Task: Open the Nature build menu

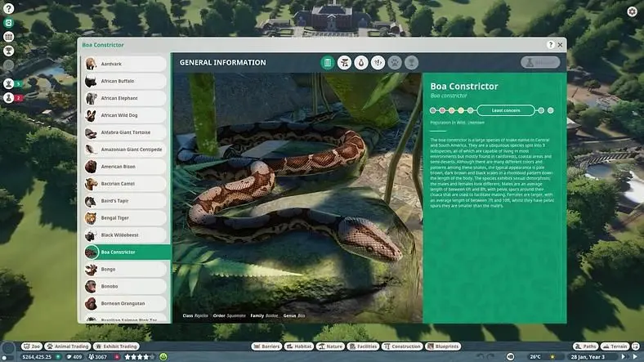Action: pyautogui.click(x=330, y=346)
